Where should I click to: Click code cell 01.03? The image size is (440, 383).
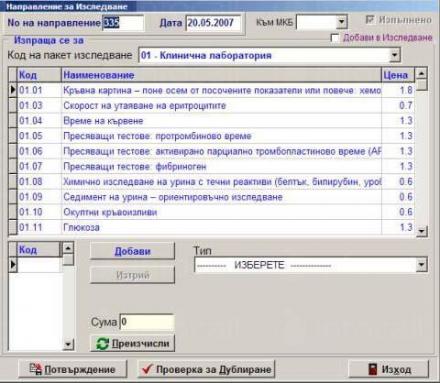pyautogui.click(x=39, y=105)
